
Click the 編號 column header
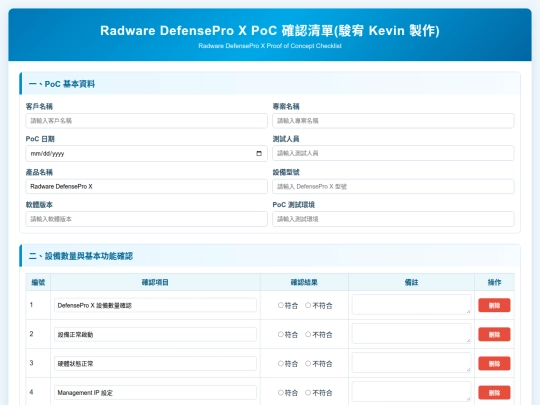click(x=38, y=282)
